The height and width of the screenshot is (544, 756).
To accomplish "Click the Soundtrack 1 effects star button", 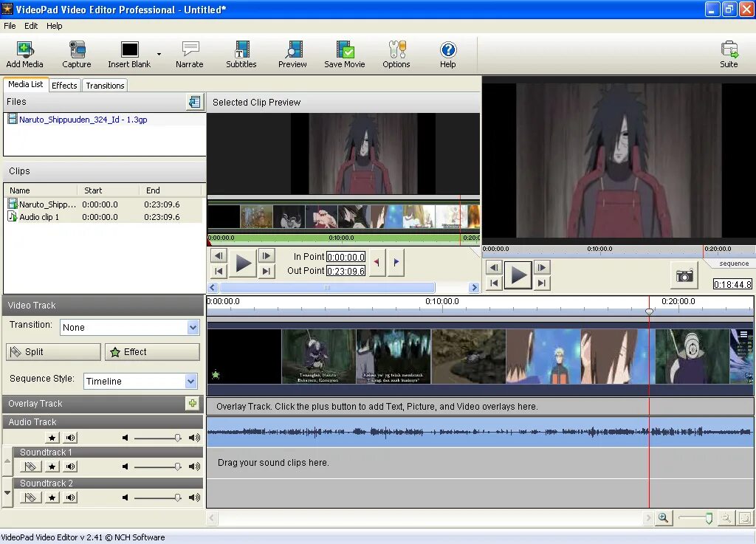I will pyautogui.click(x=52, y=466).
